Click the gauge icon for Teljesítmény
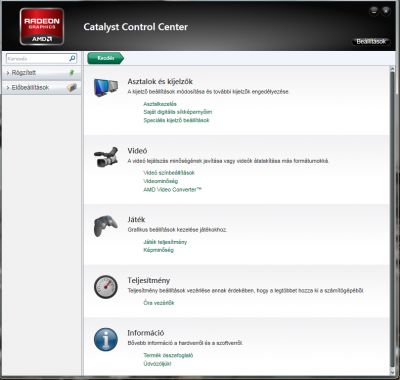 (x=106, y=287)
